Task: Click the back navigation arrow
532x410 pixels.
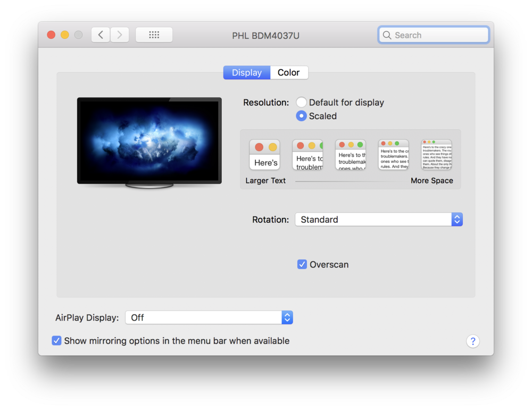Action: click(101, 35)
